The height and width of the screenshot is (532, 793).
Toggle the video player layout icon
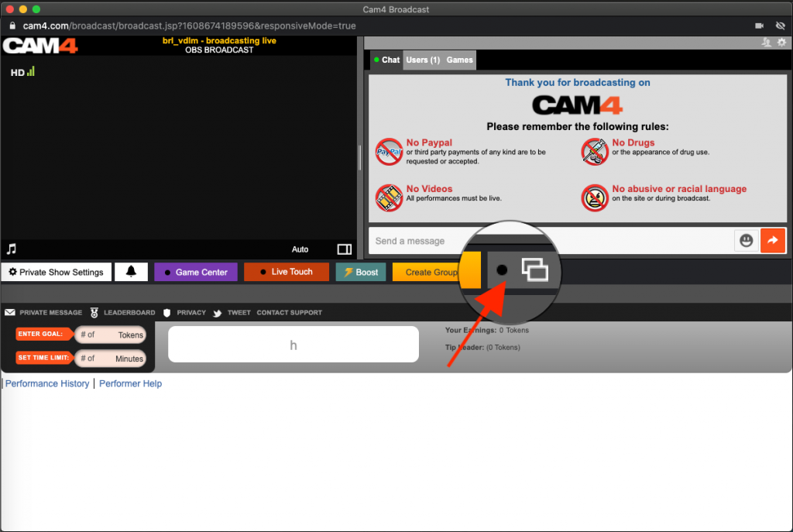(345, 249)
